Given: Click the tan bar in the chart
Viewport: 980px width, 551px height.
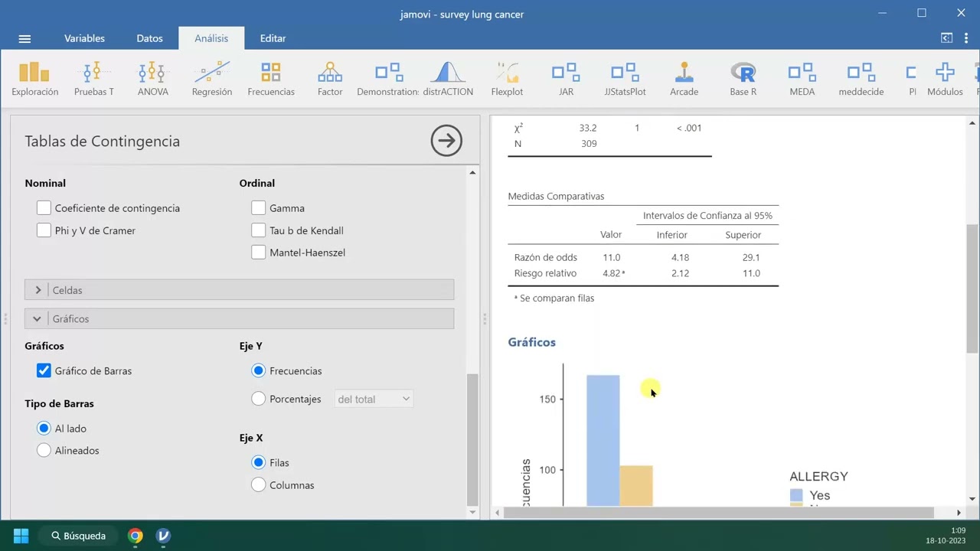Looking at the screenshot, I should pos(636,485).
